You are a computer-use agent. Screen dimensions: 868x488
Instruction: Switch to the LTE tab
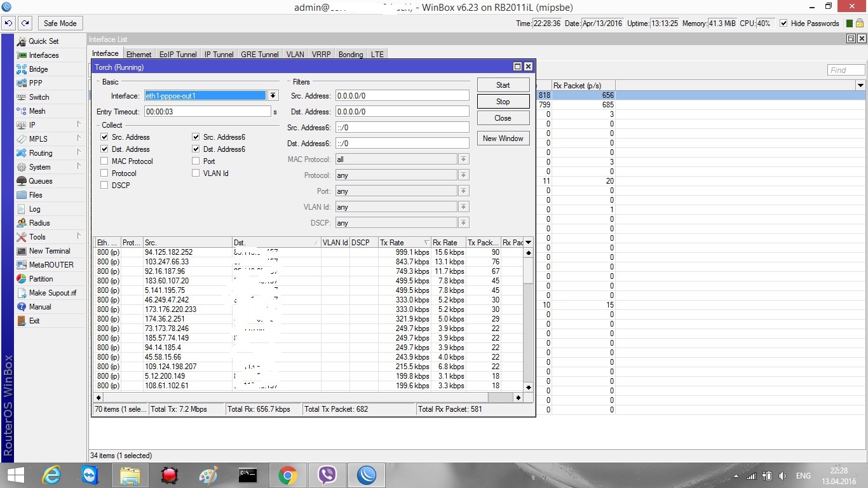point(377,55)
